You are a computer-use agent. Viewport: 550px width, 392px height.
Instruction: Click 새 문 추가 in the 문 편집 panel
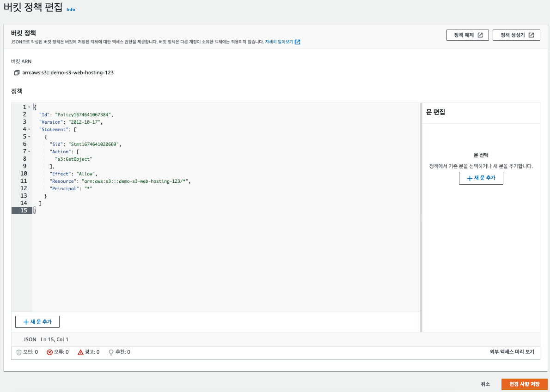(481, 178)
